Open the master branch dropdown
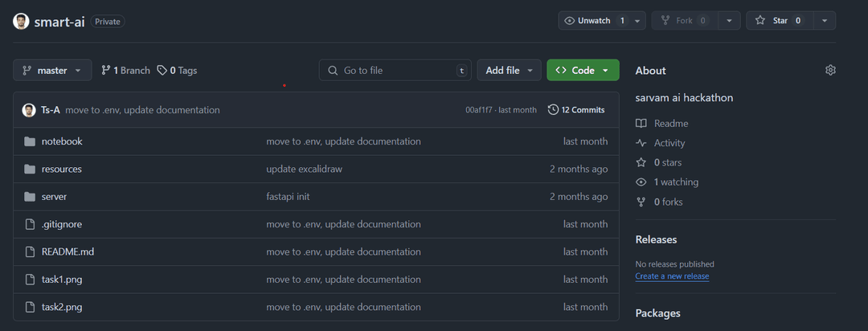 52,71
